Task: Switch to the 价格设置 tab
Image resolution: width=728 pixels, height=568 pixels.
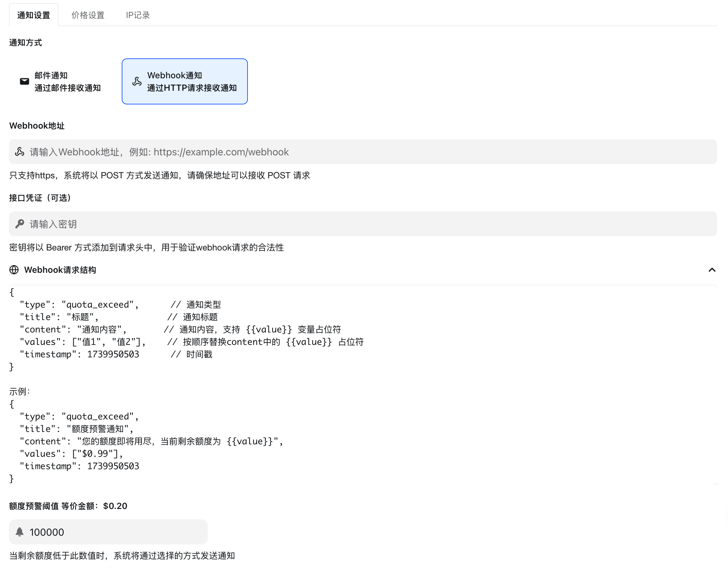Action: [x=87, y=15]
